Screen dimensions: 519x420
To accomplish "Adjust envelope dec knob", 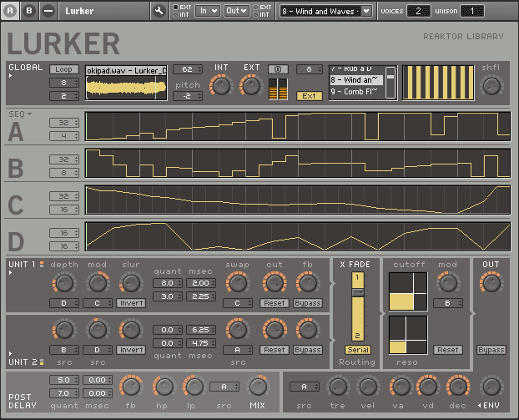I will pos(458,387).
